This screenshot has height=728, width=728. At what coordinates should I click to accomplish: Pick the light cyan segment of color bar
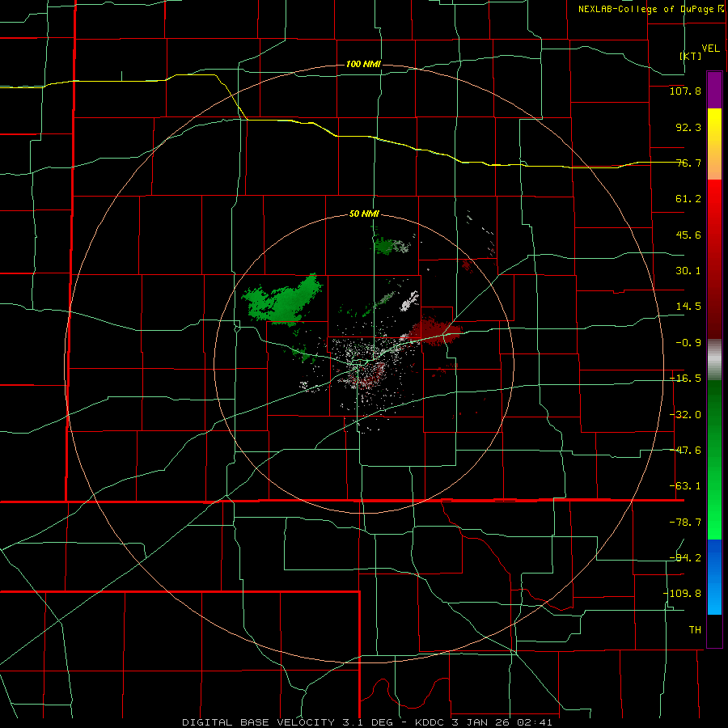coord(714,601)
